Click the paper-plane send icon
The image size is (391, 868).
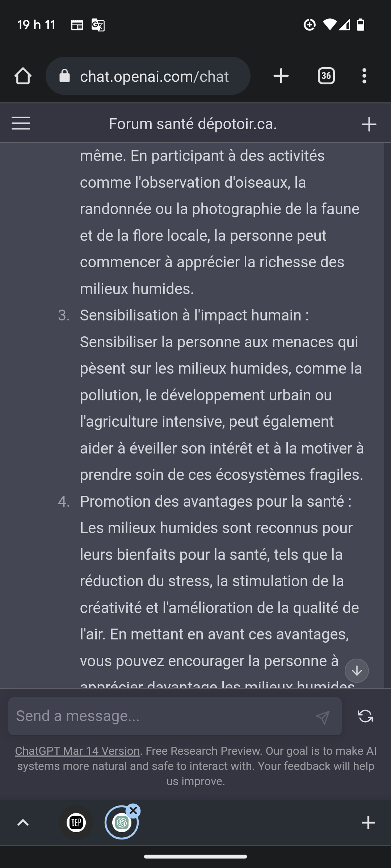(x=322, y=717)
